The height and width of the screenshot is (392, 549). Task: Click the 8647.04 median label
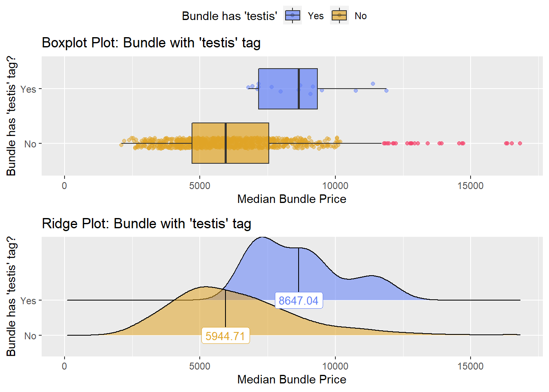tap(299, 301)
